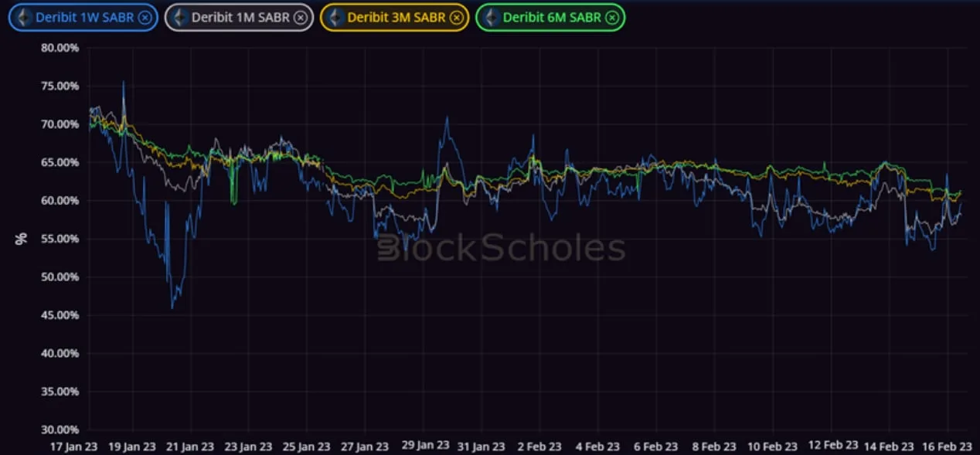Click Ethereum icon in 1M SABR chip
Viewport: 980px width, 455px height.
pos(179,17)
